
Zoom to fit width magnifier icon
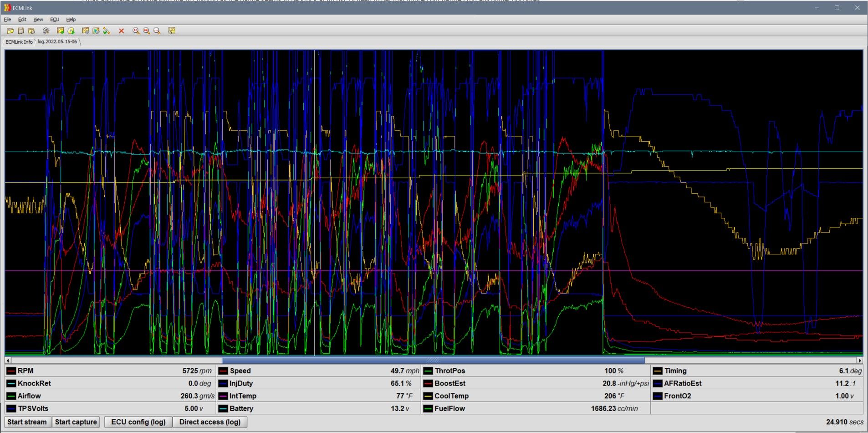tap(146, 31)
